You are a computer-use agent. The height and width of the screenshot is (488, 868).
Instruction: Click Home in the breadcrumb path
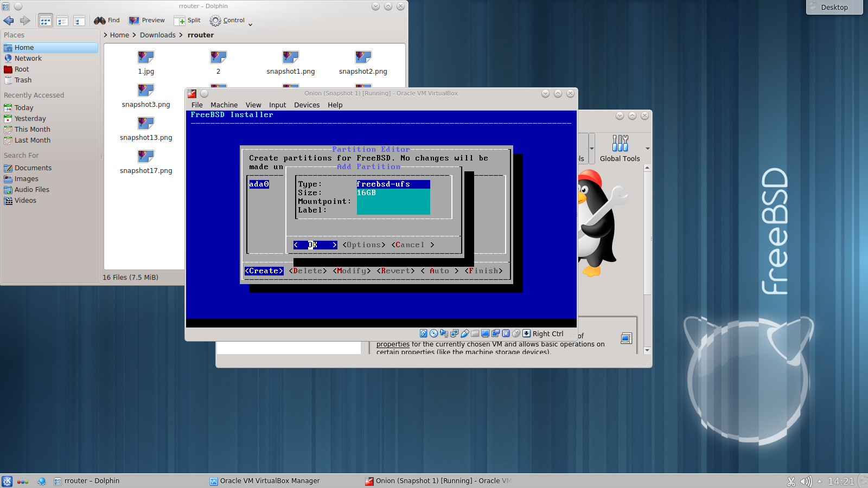119,35
